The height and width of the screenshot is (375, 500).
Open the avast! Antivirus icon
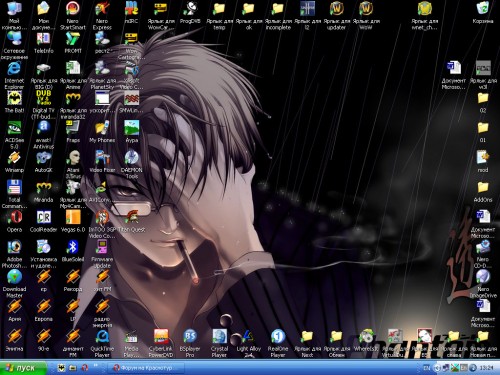[x=43, y=128]
